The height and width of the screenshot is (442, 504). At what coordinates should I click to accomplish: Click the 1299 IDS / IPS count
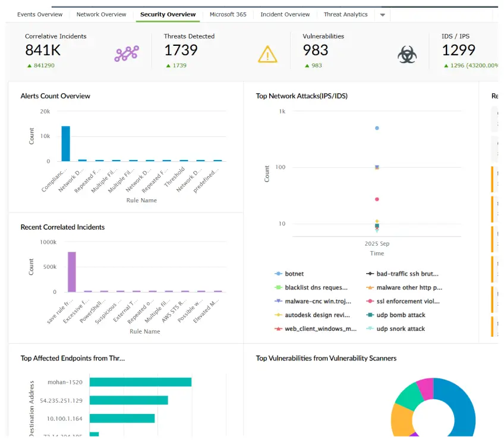point(459,51)
